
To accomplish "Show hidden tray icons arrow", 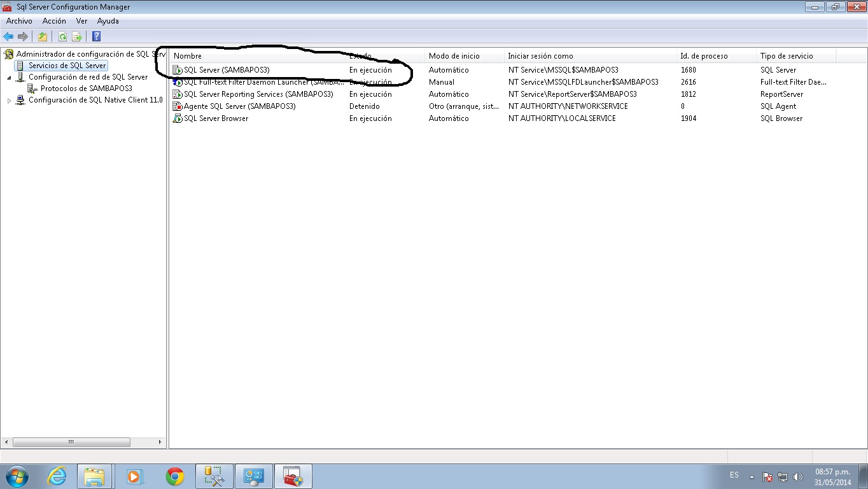I will 752,477.
